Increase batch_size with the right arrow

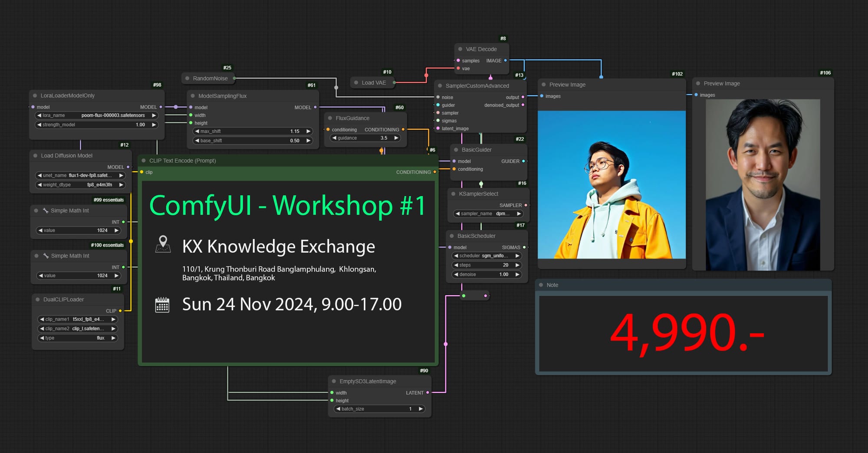tap(421, 409)
